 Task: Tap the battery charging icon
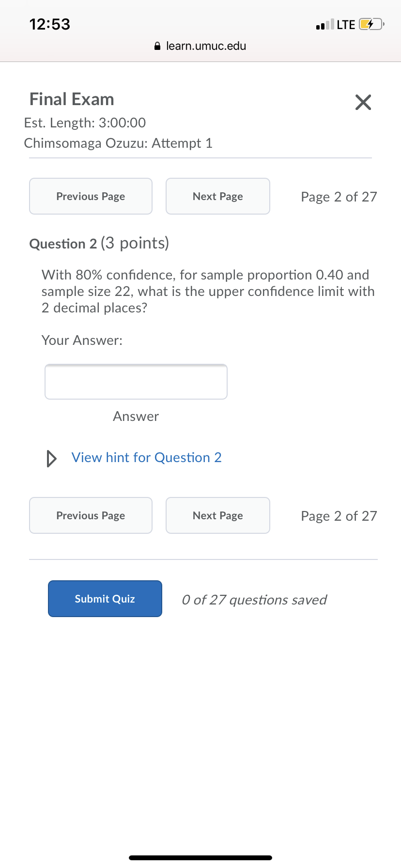(370, 24)
